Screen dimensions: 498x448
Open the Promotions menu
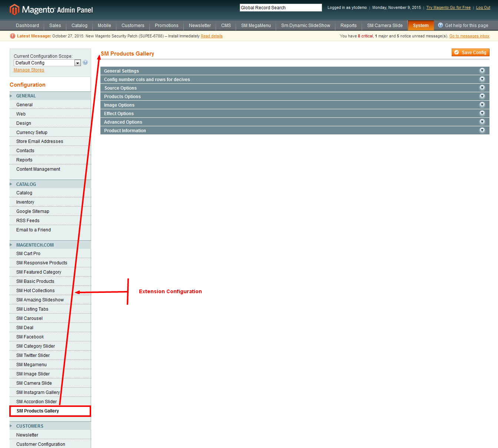[x=167, y=26]
